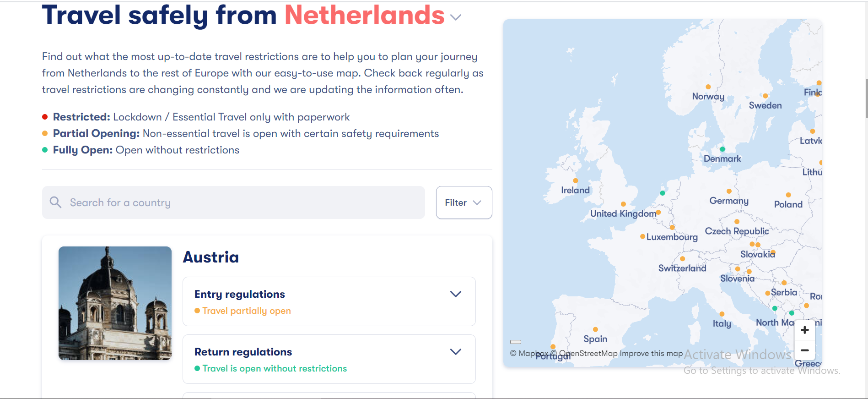Open the Filter dropdown
The width and height of the screenshot is (868, 399).
pos(464,202)
